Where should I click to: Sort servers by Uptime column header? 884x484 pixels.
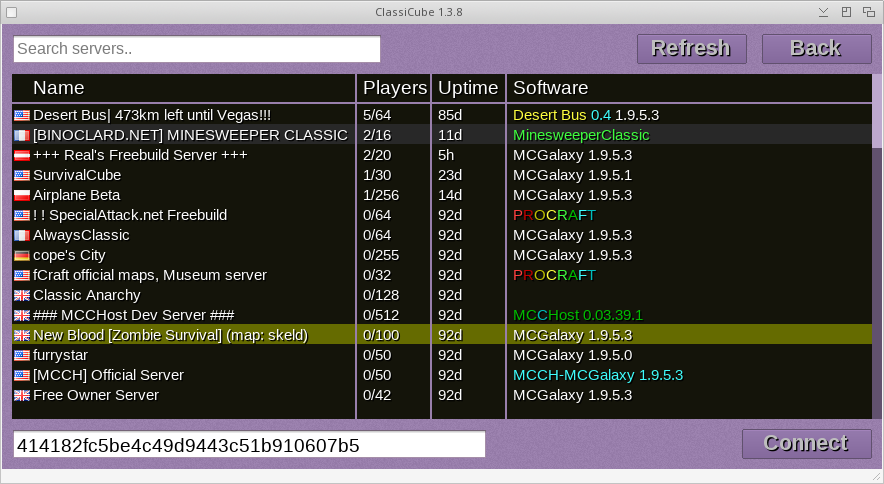(468, 88)
